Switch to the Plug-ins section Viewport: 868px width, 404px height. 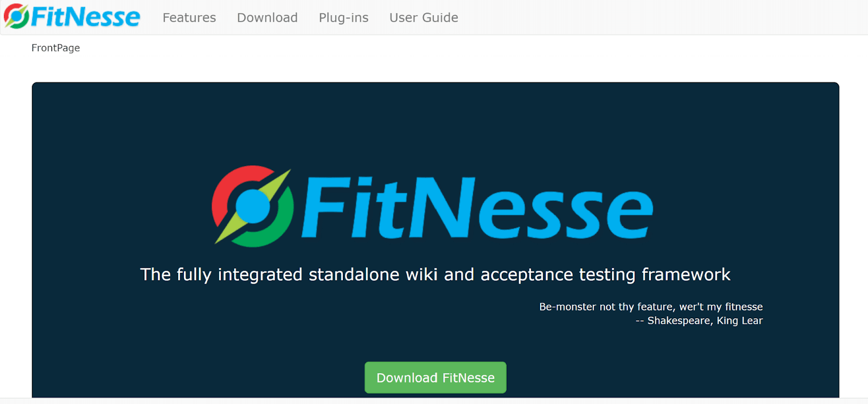point(343,17)
